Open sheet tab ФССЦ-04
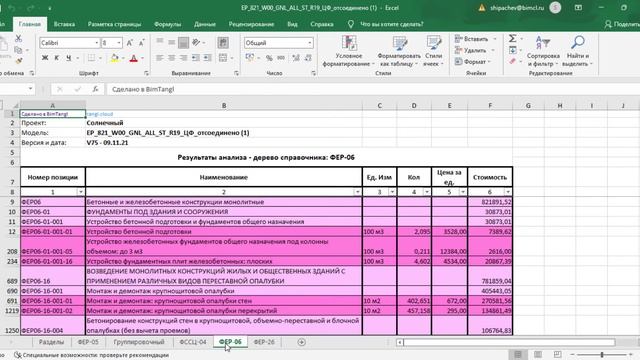640x360 pixels. coord(193,342)
